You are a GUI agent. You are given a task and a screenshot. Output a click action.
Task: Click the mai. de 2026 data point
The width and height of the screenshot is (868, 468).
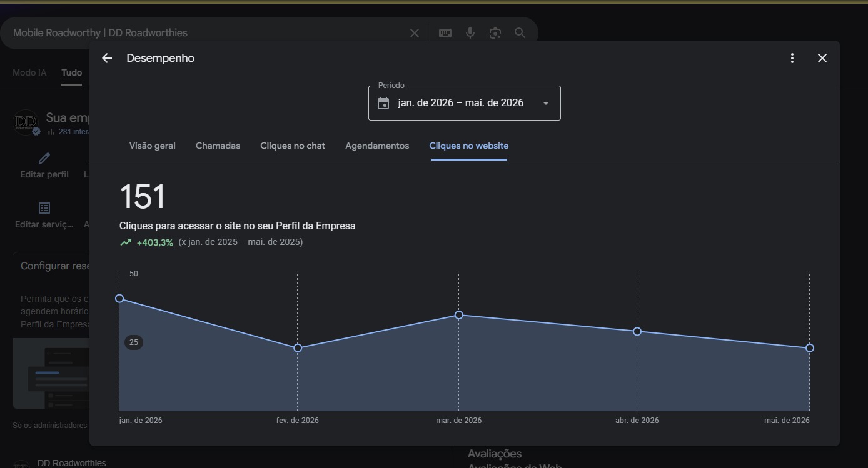point(810,348)
